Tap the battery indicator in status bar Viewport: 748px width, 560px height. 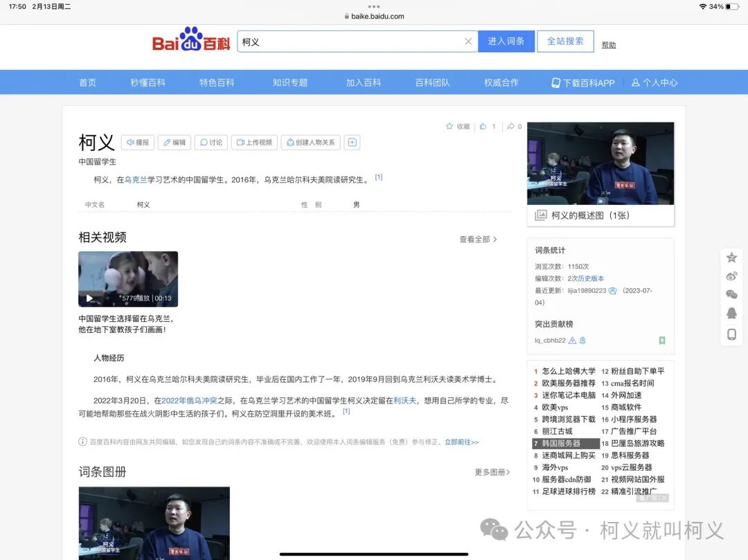tap(732, 6)
